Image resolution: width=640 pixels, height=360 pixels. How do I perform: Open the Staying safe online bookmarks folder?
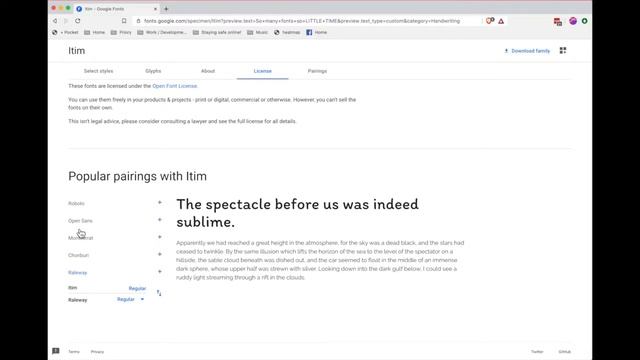(x=217, y=32)
